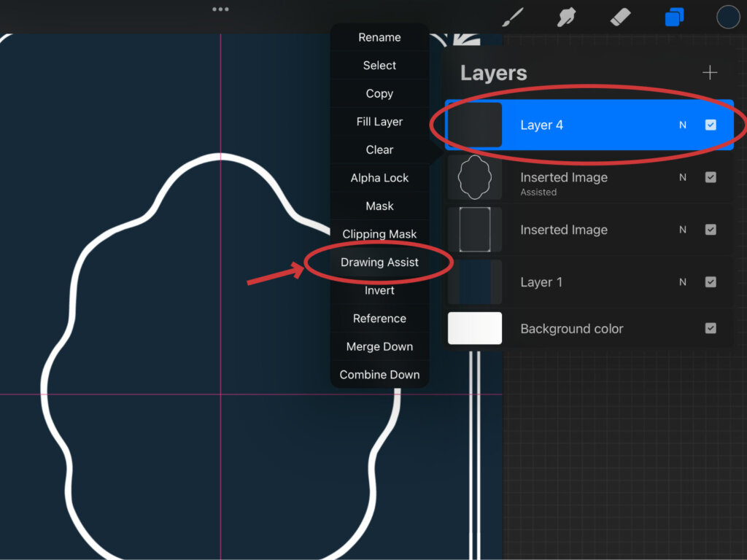Toggle Background color visibility checkbox
The height and width of the screenshot is (560, 747).
711,329
